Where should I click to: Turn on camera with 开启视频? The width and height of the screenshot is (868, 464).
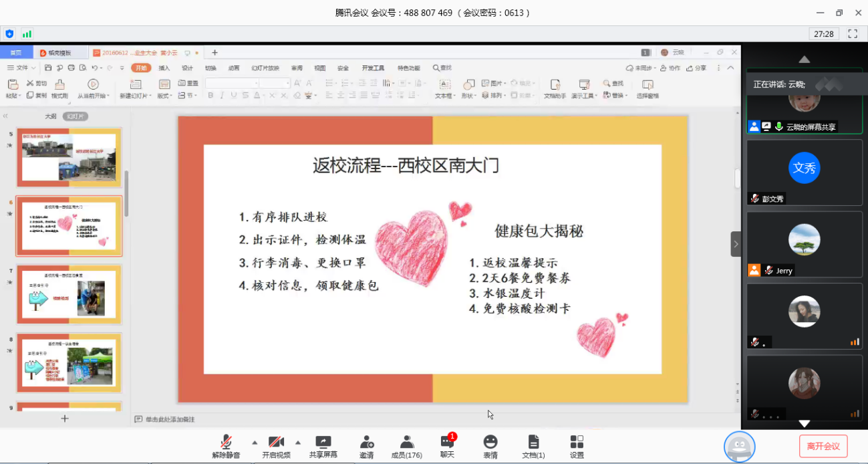pyautogui.click(x=276, y=446)
